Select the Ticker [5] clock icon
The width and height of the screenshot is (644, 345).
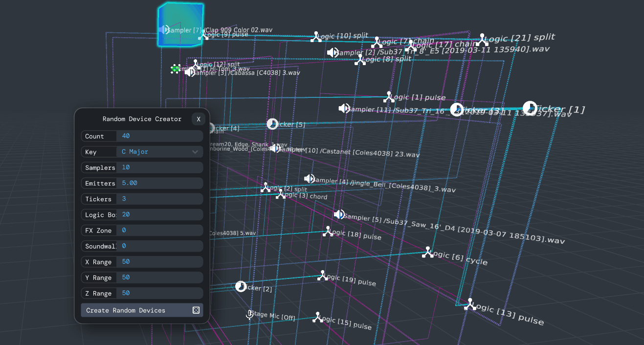click(272, 124)
